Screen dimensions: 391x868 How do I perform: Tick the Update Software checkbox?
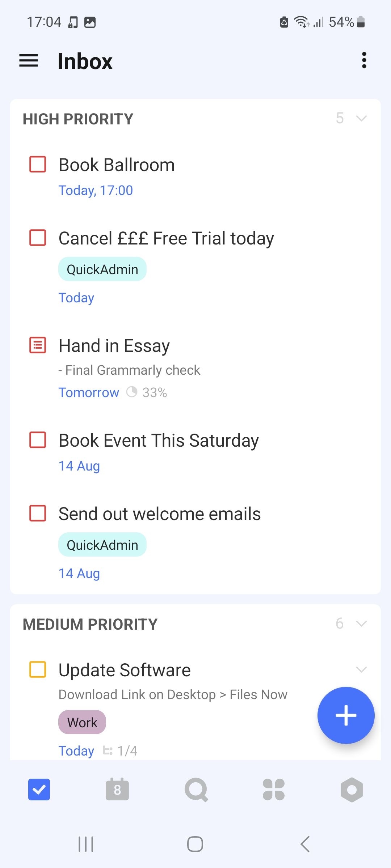coord(38,669)
